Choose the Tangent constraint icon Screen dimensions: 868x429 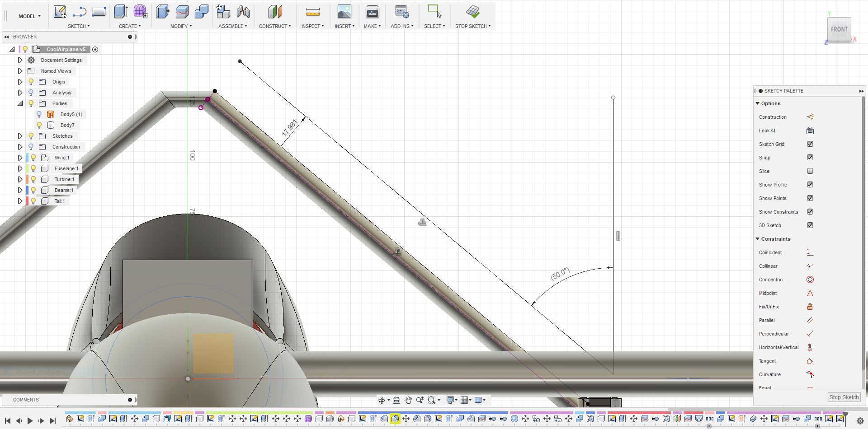810,361
